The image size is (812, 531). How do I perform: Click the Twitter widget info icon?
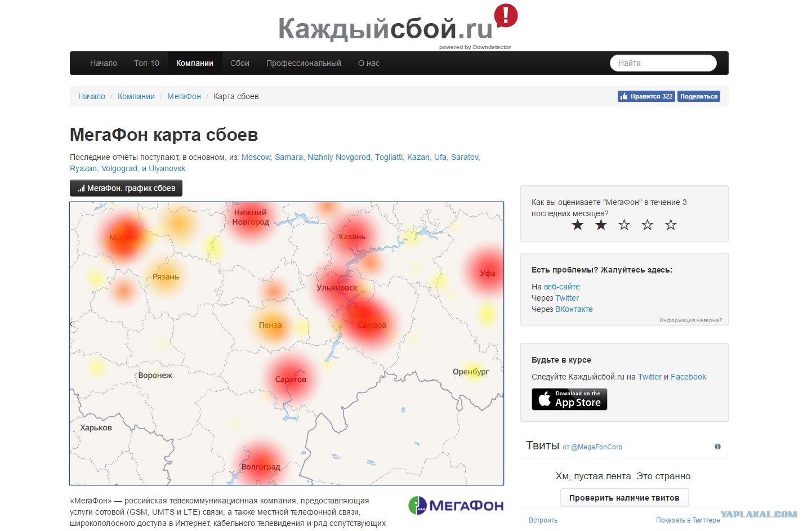(717, 447)
